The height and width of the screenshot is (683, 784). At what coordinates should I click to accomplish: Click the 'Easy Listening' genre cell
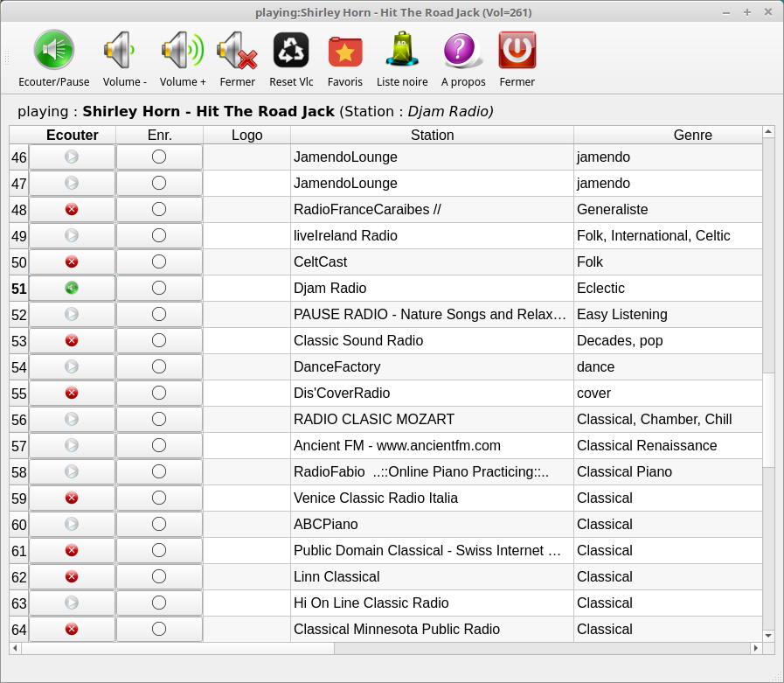pos(668,314)
